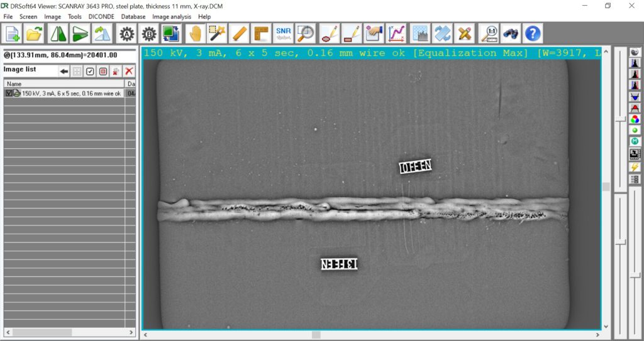Open the Image menu

coord(53,17)
